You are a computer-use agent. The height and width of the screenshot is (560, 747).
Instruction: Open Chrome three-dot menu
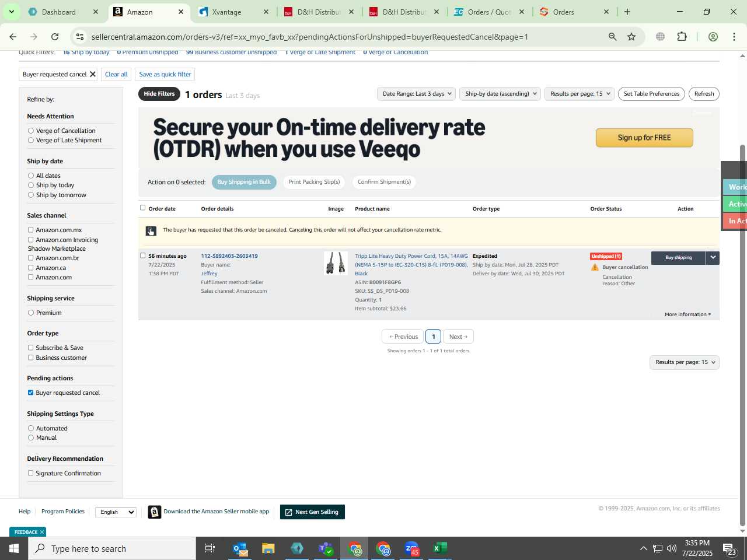click(734, 37)
